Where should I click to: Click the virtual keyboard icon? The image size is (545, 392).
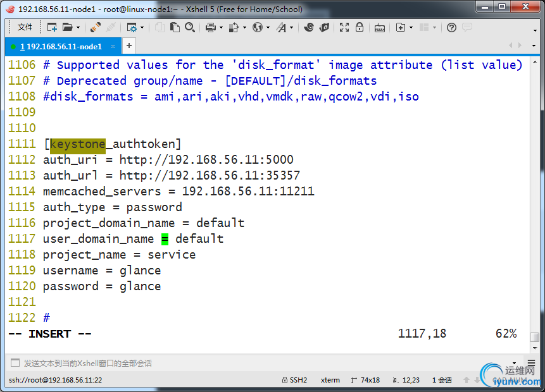[380, 27]
